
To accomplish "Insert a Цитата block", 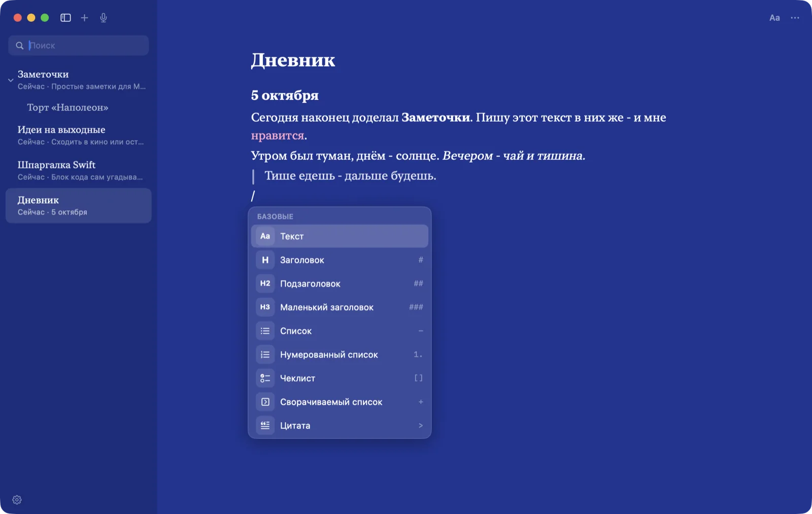I will click(x=340, y=426).
